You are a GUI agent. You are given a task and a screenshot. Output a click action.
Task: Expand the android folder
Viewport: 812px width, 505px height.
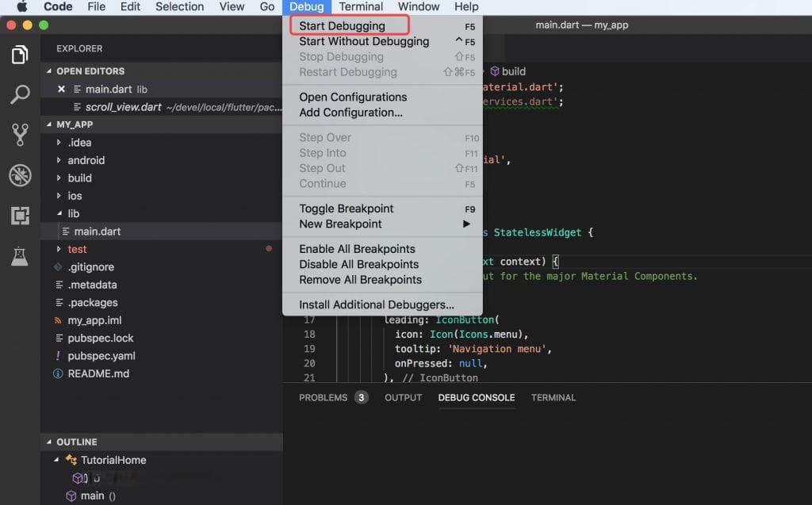click(x=59, y=160)
